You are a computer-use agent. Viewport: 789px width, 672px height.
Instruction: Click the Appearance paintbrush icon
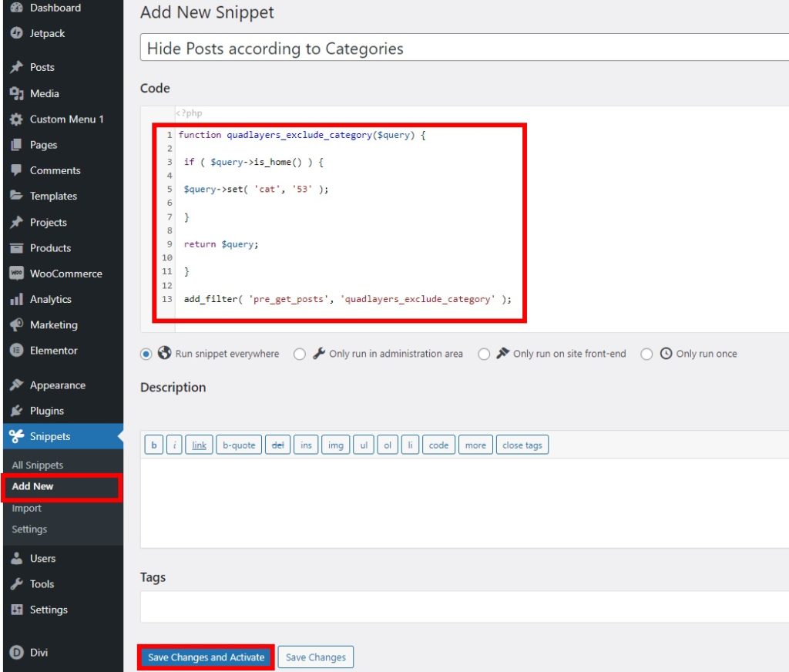[x=17, y=385]
